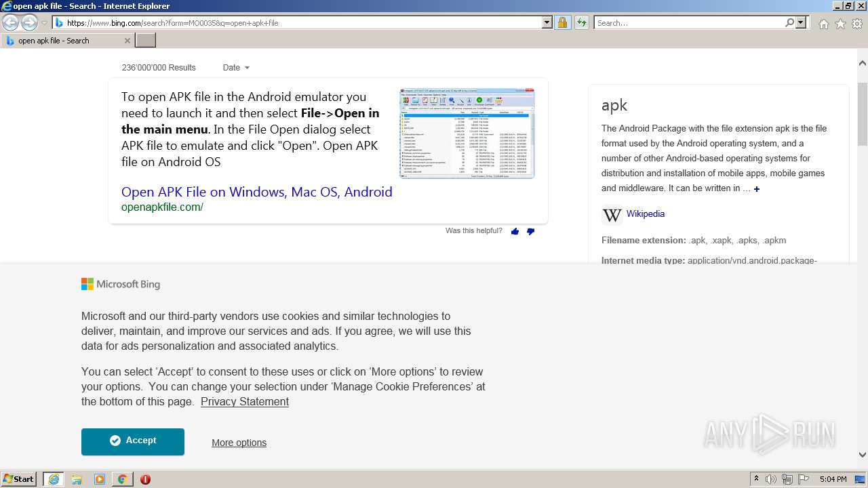This screenshot has height=488, width=868.
Task: Click the security lock icon
Action: pyautogui.click(x=562, y=22)
